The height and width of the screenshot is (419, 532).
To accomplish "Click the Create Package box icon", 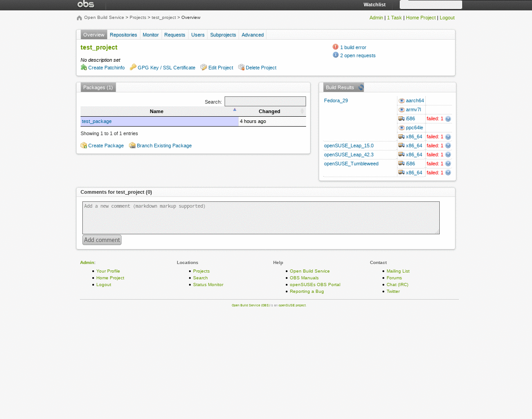I will (x=84, y=146).
